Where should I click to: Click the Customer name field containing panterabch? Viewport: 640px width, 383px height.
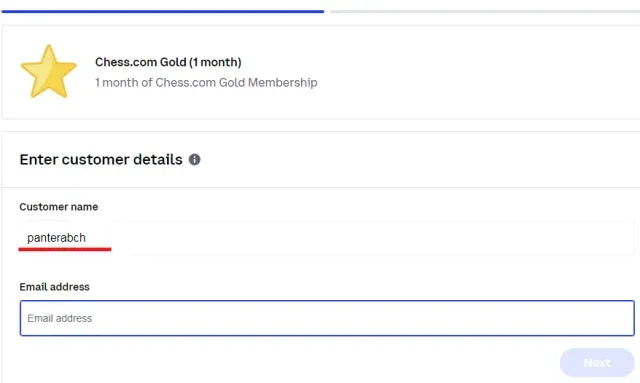click(x=327, y=238)
